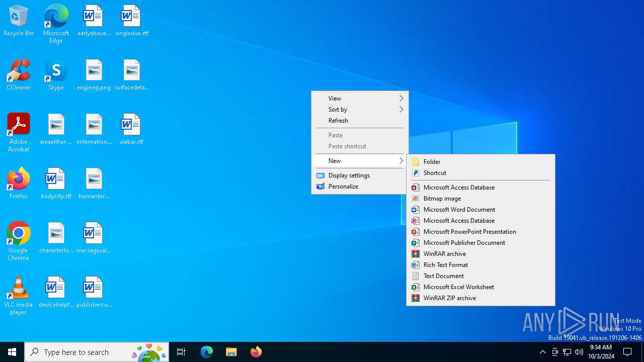Select the earlyabove document file
644x362 pixels.
94,21
